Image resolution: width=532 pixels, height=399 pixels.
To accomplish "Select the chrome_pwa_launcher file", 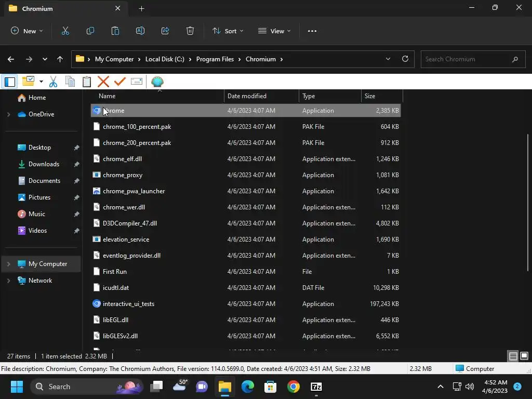I will (246, 191).
